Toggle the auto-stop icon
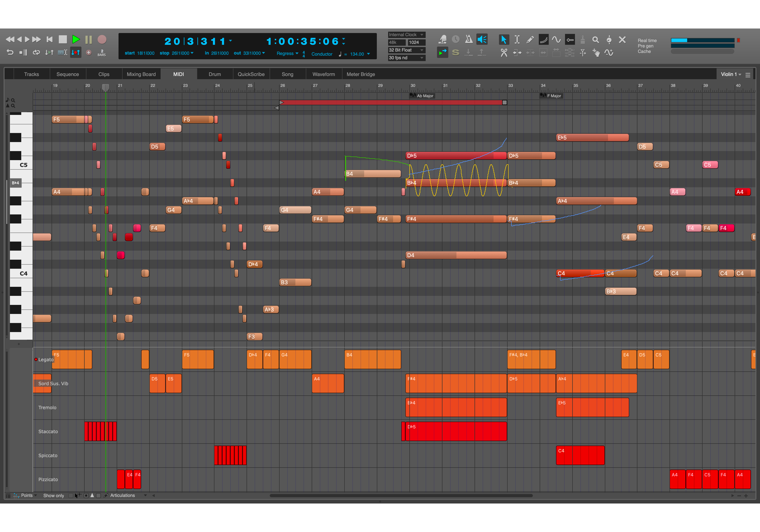The width and height of the screenshot is (760, 532). [23, 52]
